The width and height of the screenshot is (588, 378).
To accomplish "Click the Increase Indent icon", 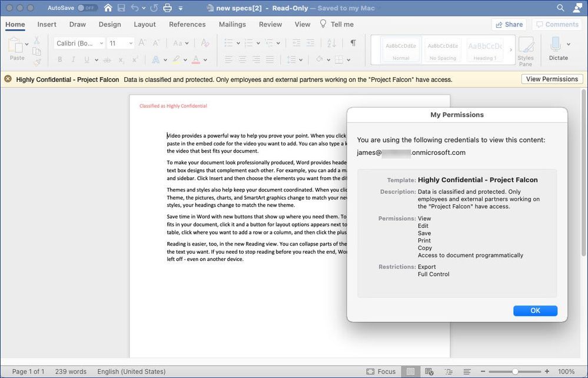I will tap(310, 43).
